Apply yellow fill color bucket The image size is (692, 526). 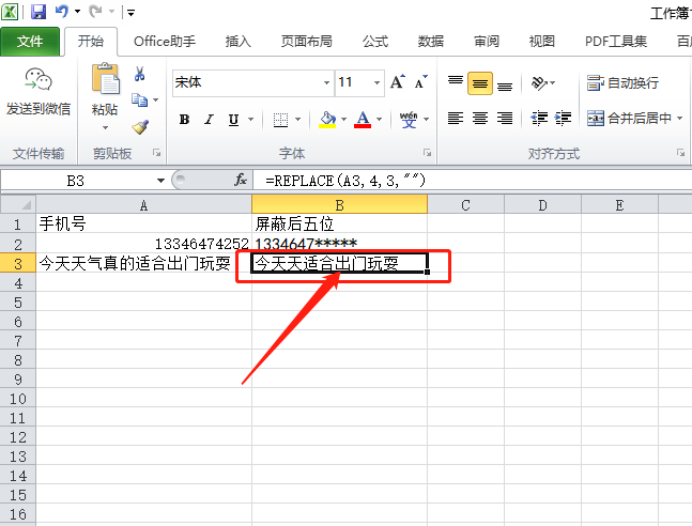point(327,119)
